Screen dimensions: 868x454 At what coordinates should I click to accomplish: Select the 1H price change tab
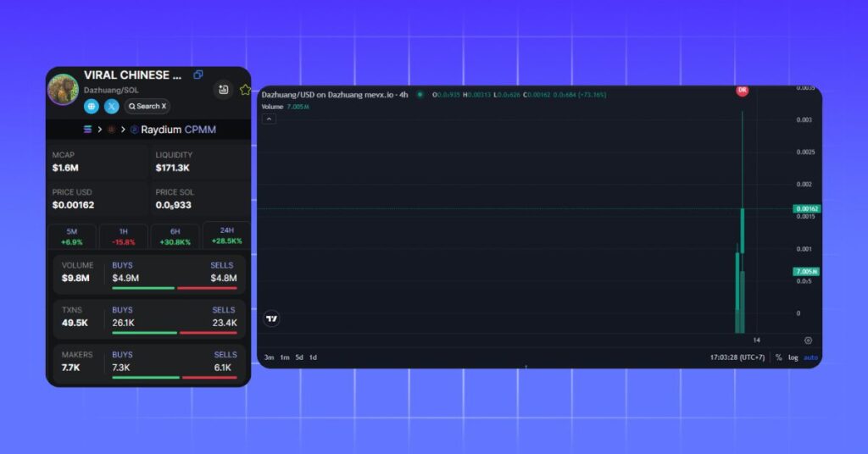point(124,236)
